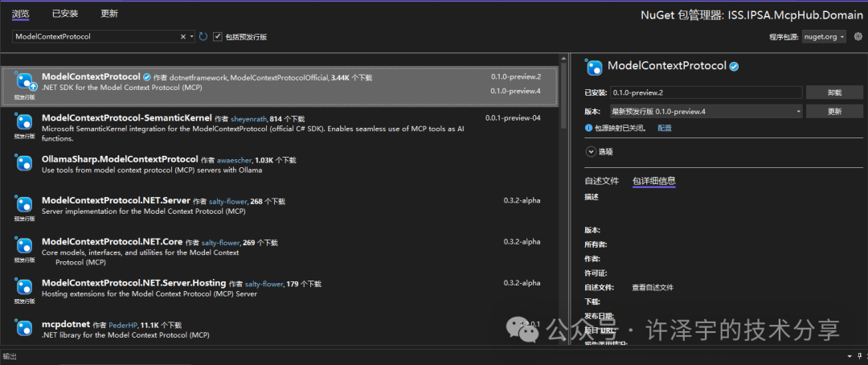Click the 更新 button next to version dropdown
The image size is (868, 365).
click(x=834, y=111)
